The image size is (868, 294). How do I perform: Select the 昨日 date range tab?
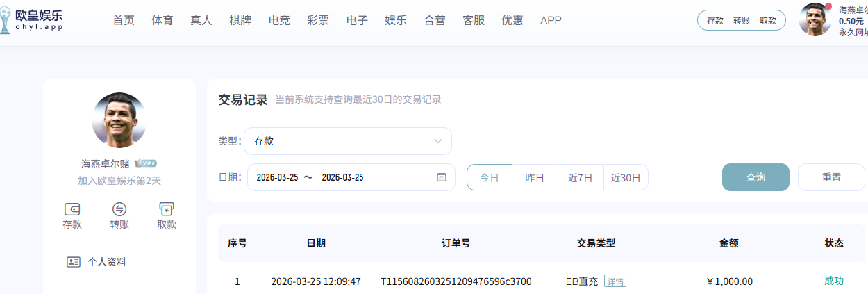[x=535, y=177]
